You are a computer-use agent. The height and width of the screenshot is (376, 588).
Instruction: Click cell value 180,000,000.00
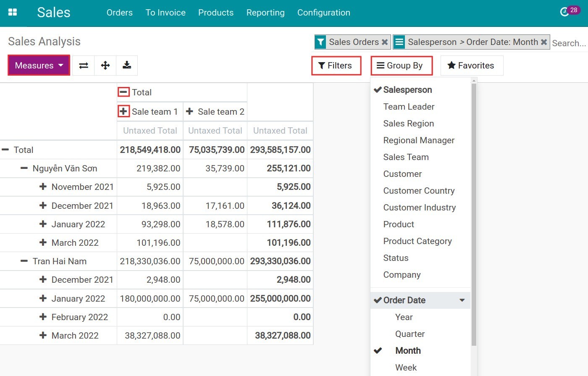[150, 298]
